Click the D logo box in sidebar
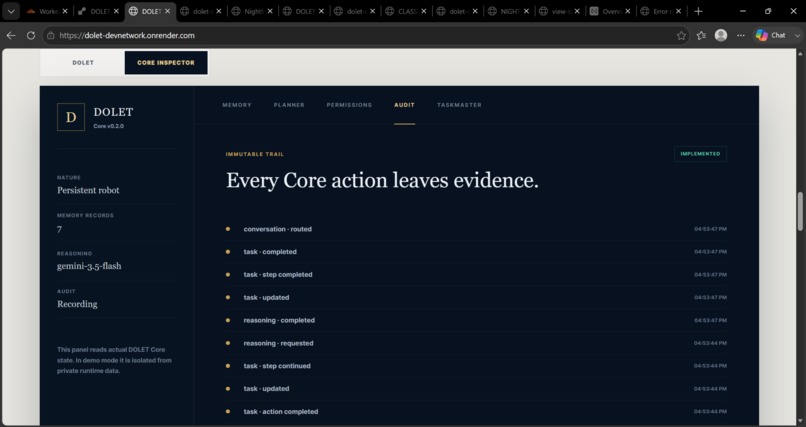806x427 pixels. (71, 117)
